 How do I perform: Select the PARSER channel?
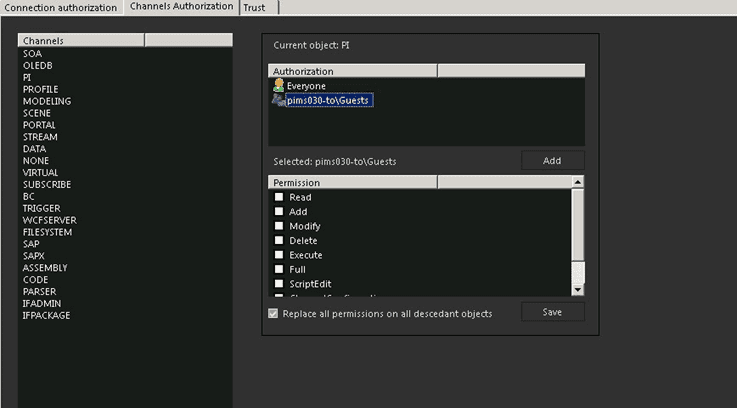point(39,291)
